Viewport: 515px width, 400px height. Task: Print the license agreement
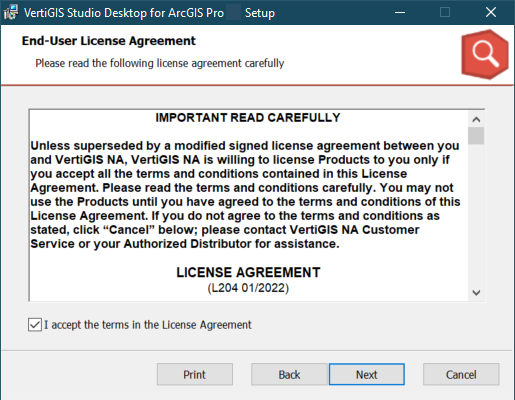point(195,374)
